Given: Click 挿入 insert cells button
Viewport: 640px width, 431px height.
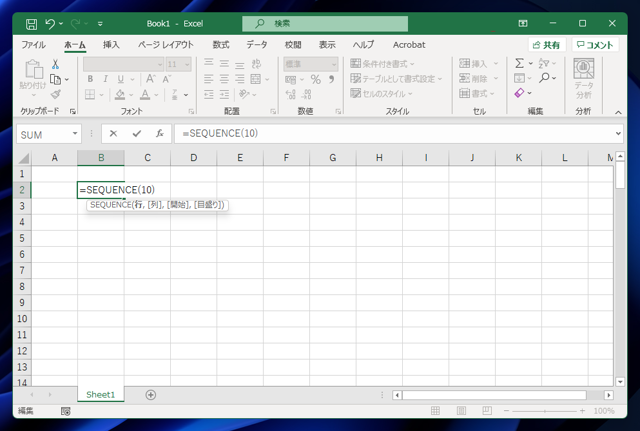Looking at the screenshot, I should coord(473,64).
